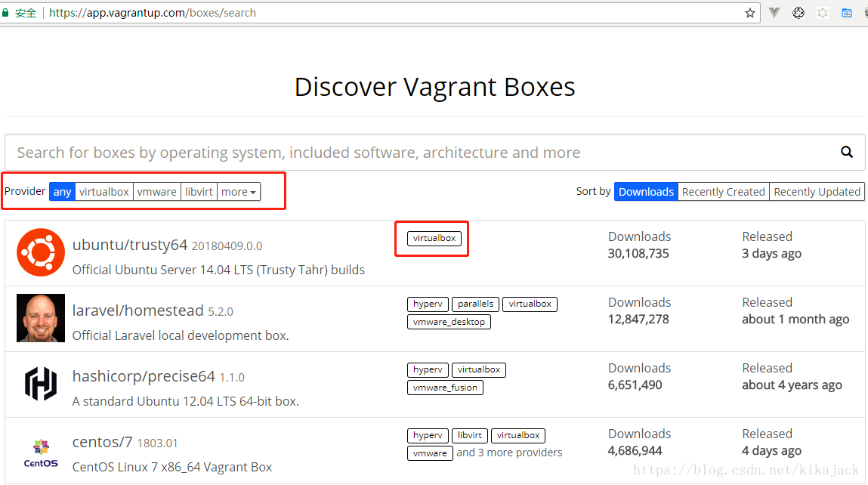Click the 'Discover Vagrant Boxes' heading
This screenshot has width=868, height=485.
click(x=434, y=87)
